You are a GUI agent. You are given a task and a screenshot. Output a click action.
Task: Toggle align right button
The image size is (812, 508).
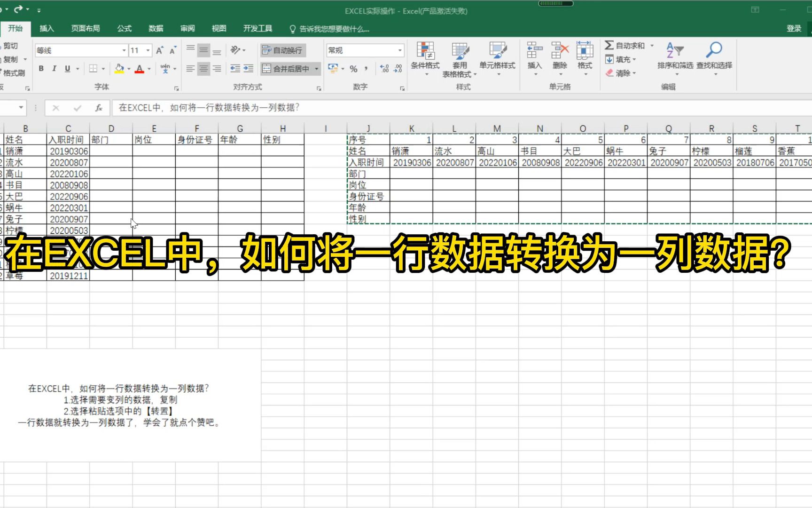[217, 69]
